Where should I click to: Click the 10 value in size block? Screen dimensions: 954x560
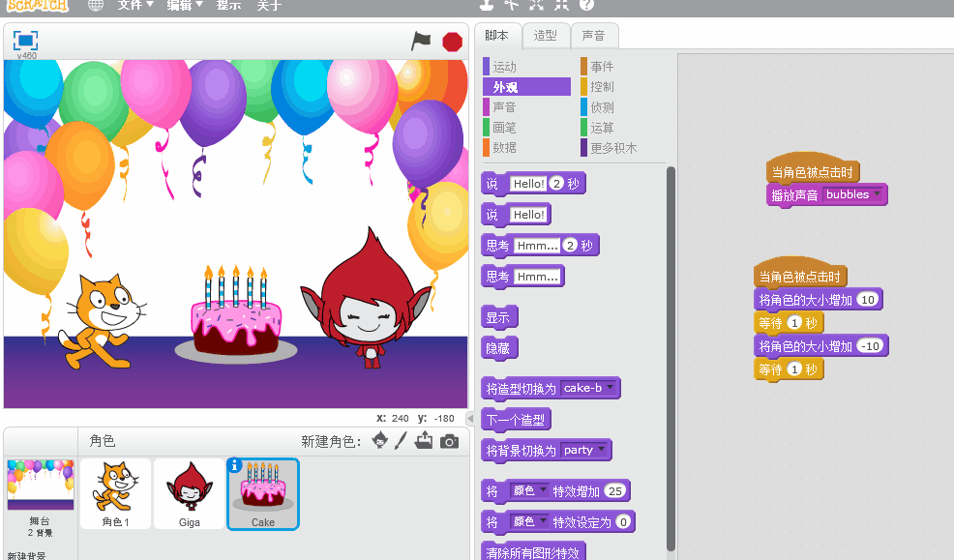(x=868, y=299)
